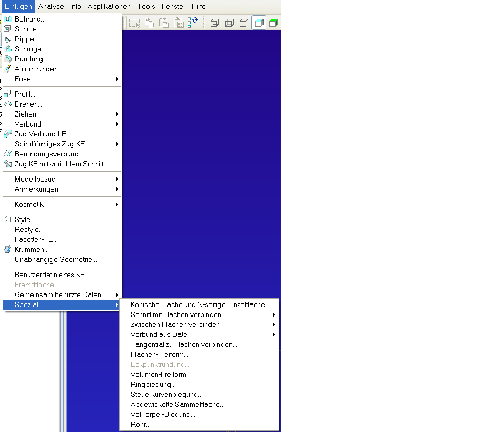Choose Volumen-Freiform entry

point(199,374)
